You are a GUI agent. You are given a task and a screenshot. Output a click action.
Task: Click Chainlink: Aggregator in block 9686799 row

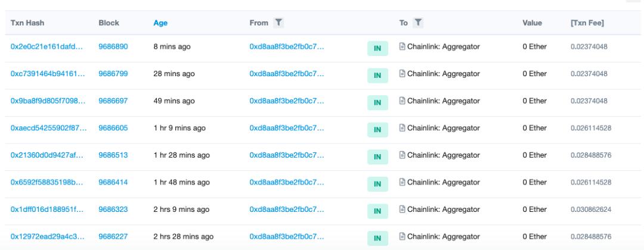[444, 74]
